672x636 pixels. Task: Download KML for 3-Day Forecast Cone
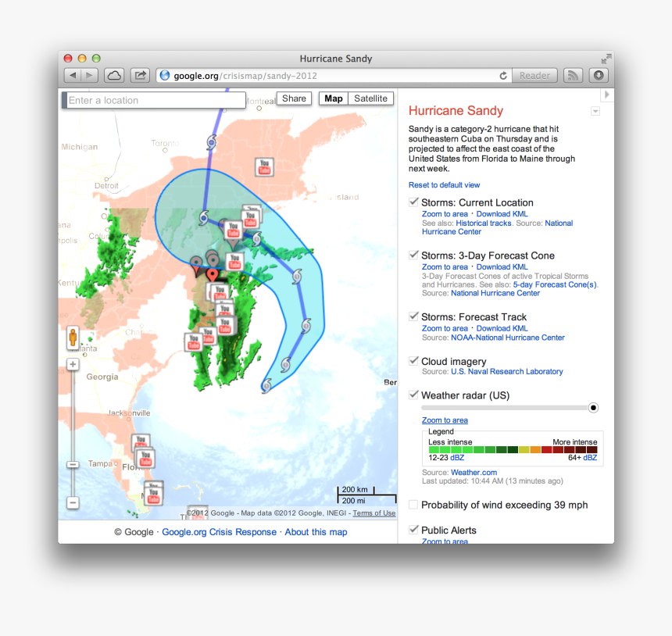502,266
